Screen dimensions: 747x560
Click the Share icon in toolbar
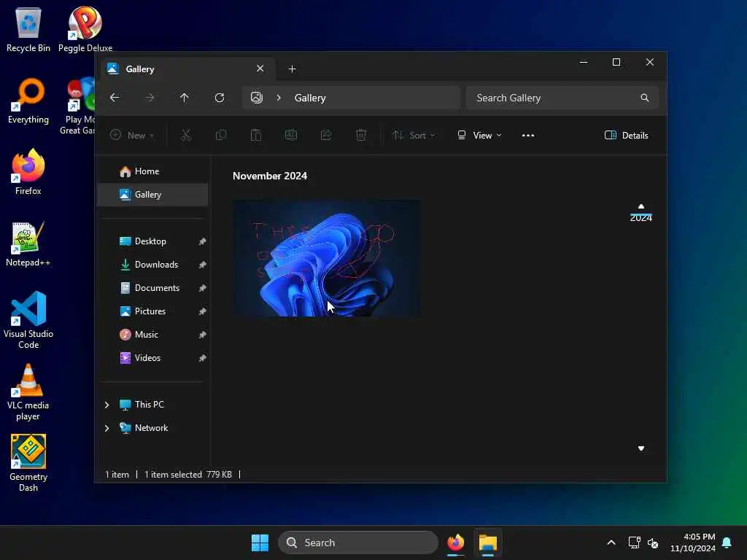pyautogui.click(x=326, y=135)
